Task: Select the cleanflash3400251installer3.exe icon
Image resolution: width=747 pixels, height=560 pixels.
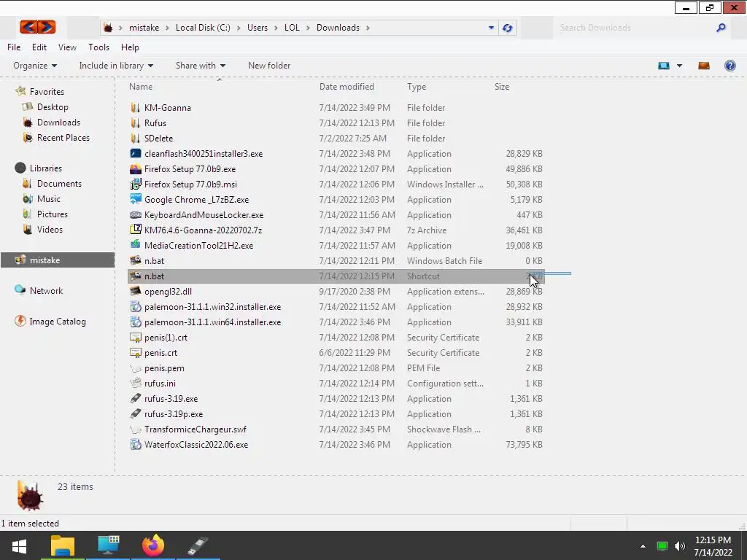Action: [136, 153]
